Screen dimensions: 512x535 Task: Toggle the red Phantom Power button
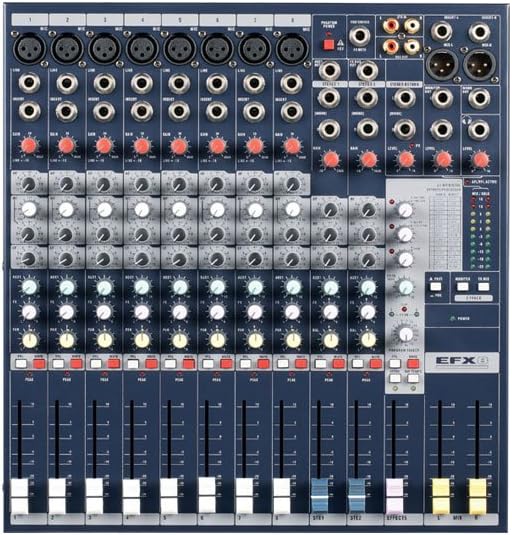point(328,45)
